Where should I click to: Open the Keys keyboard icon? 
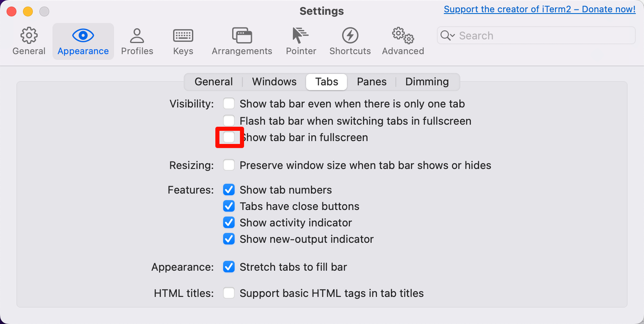(183, 36)
